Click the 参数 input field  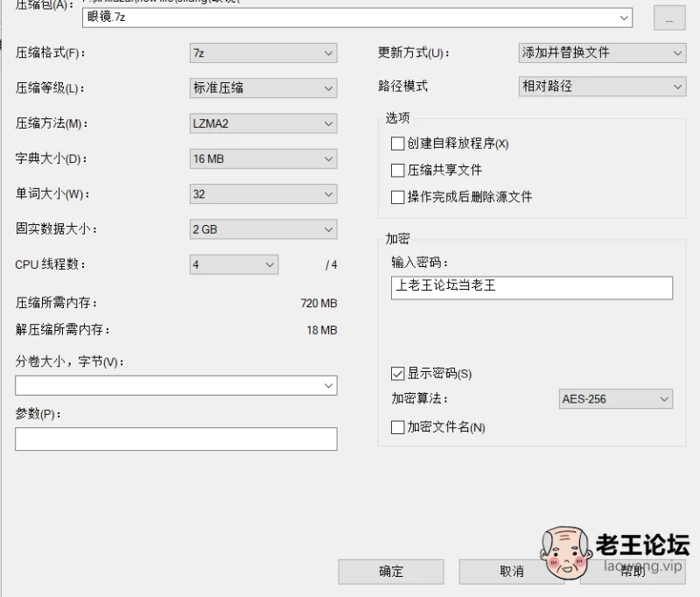(x=176, y=439)
